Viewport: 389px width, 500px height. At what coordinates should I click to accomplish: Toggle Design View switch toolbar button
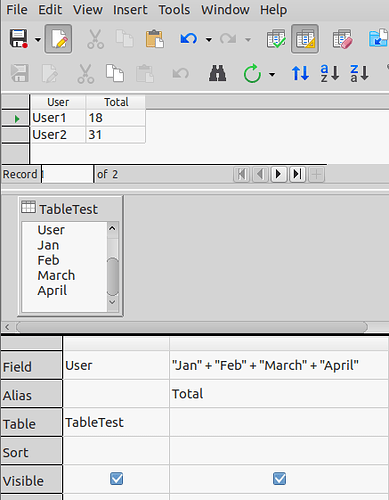pyautogui.click(x=305, y=39)
